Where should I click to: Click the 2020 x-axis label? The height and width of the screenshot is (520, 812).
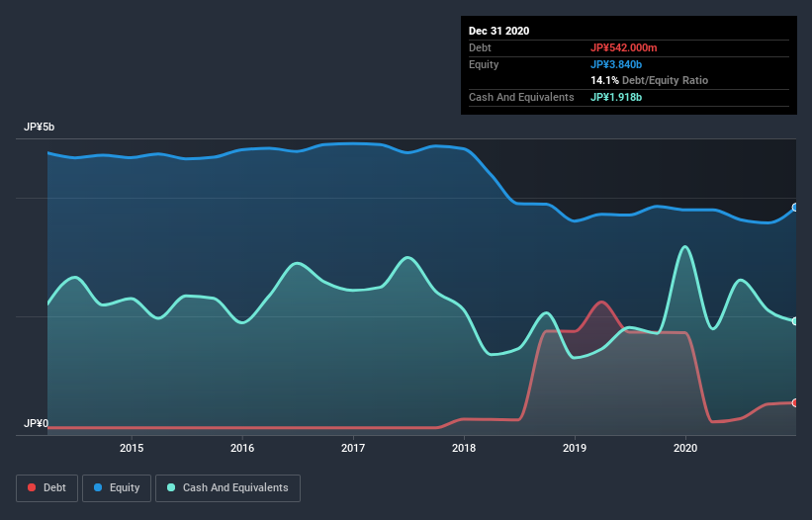coord(685,448)
